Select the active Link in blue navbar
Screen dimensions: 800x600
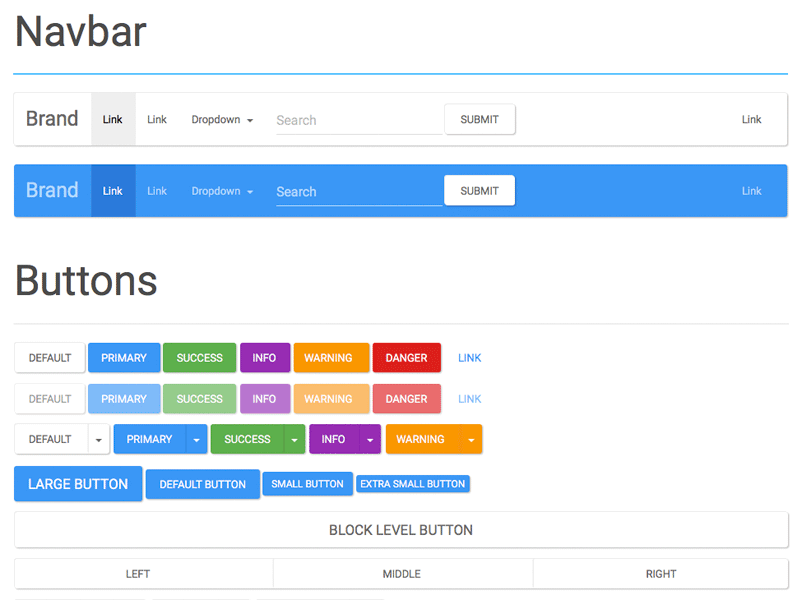[113, 190]
